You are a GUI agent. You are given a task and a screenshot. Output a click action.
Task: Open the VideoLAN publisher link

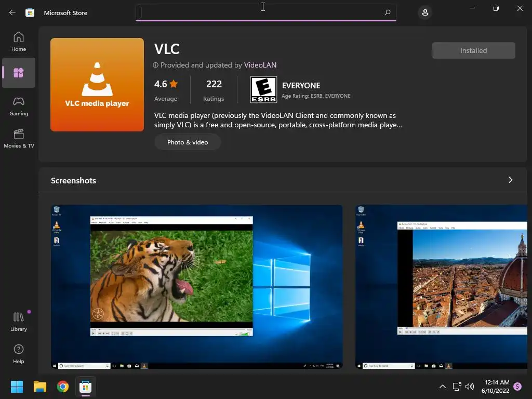pos(260,65)
